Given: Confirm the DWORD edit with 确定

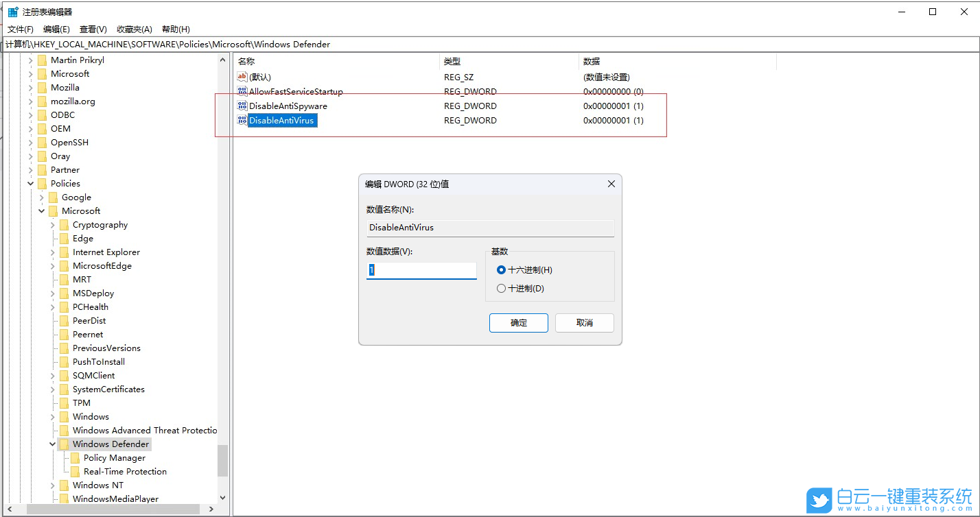Looking at the screenshot, I should pyautogui.click(x=518, y=323).
